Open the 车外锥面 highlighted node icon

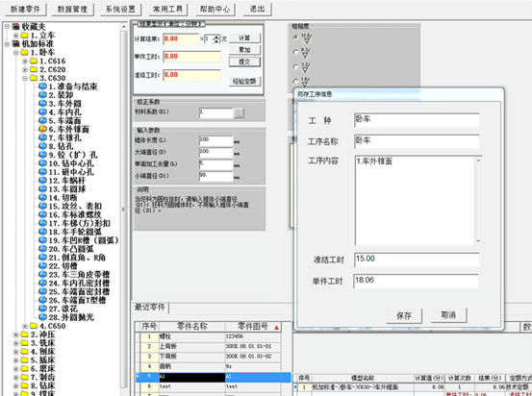pos(42,129)
